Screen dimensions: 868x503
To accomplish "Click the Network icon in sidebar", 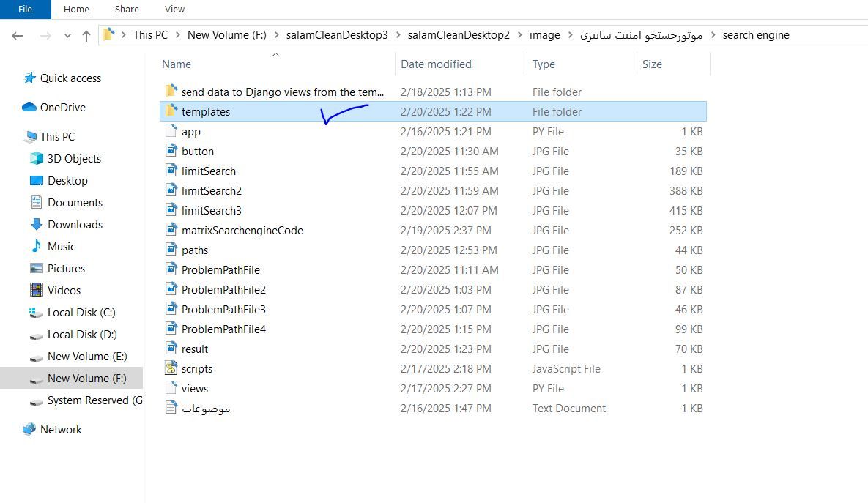I will click(29, 430).
